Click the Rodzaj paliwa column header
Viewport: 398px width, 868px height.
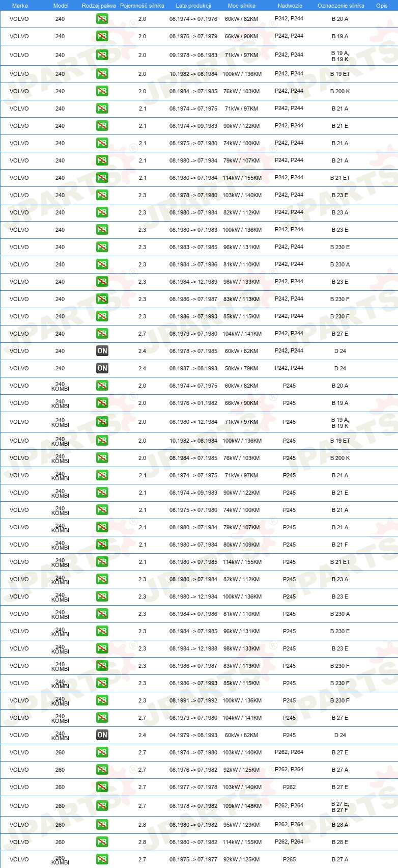coord(99,6)
